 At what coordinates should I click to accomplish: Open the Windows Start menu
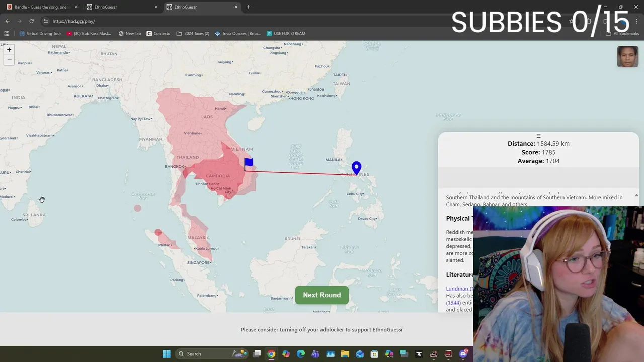(x=166, y=354)
